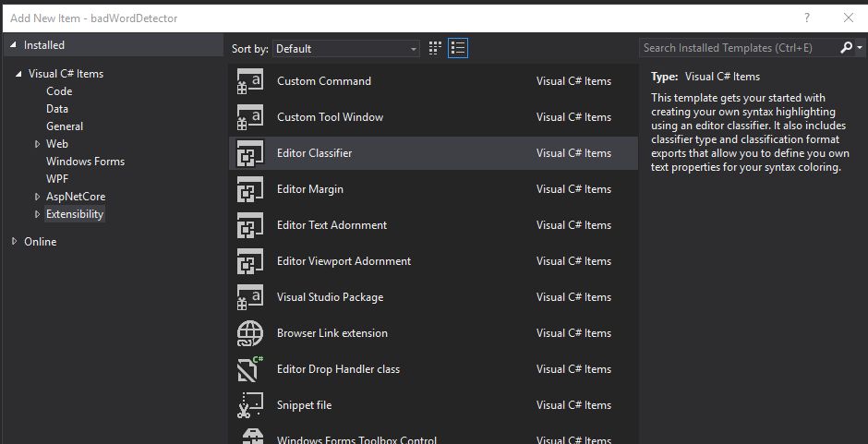868x444 pixels.
Task: Expand the Online section arrow
Action: 15,241
